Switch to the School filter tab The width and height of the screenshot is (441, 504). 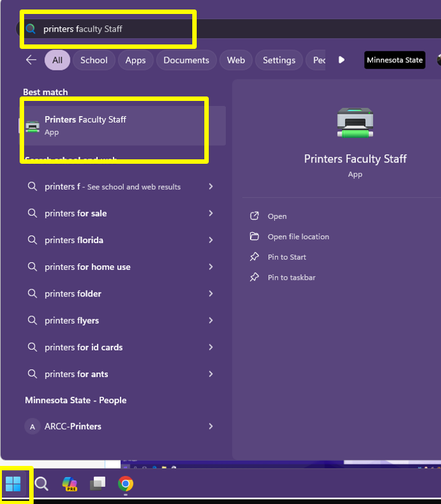94,60
